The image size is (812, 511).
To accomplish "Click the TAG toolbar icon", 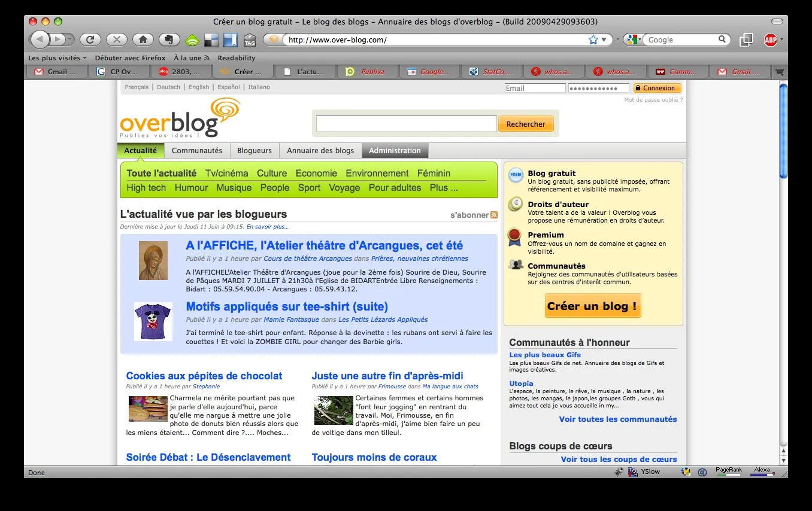I will [x=250, y=40].
